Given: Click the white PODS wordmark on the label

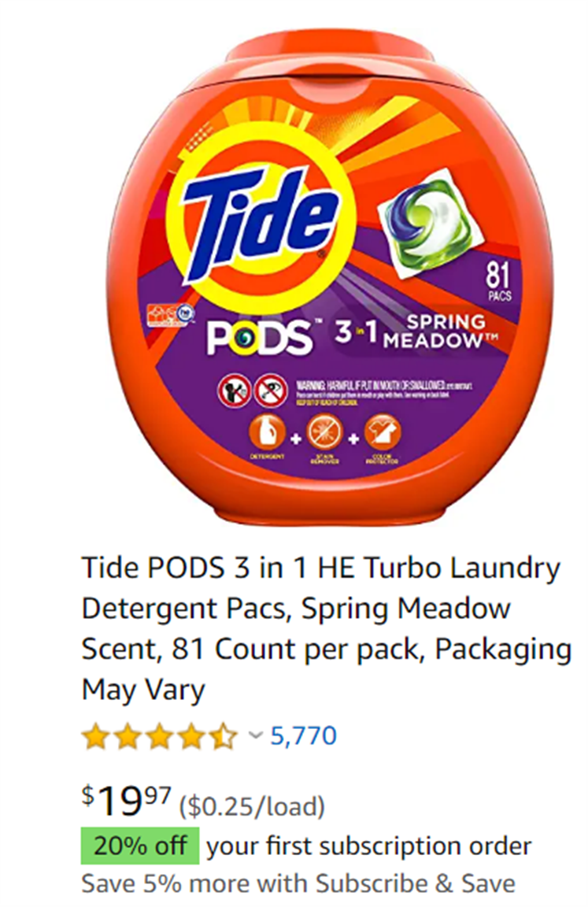Looking at the screenshot, I should [x=260, y=339].
